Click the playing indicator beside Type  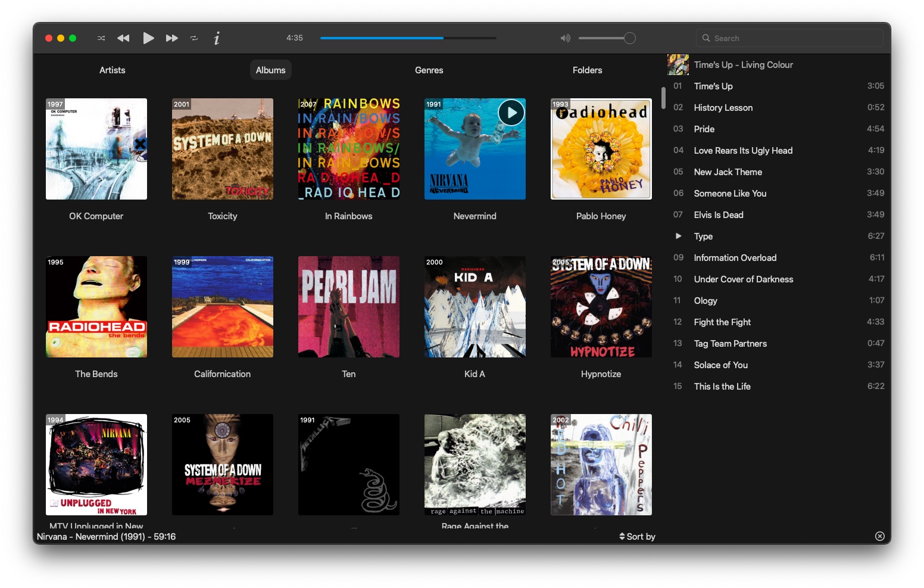[x=678, y=236]
